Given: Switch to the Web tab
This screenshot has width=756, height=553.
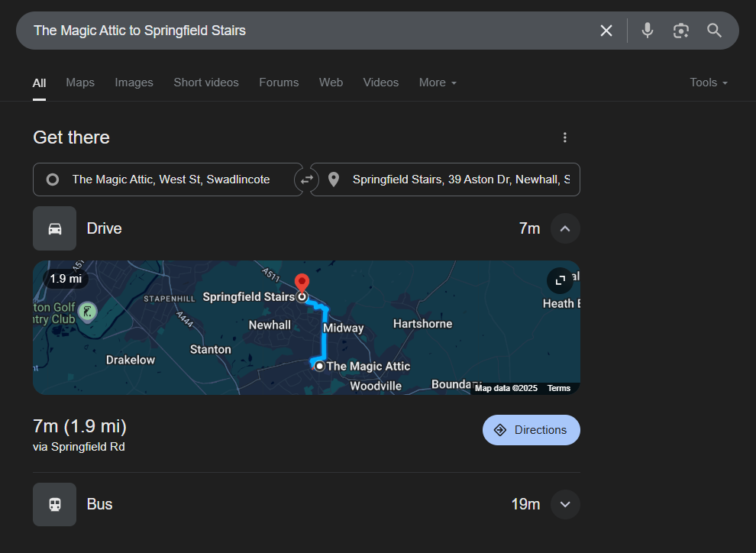Looking at the screenshot, I should [x=331, y=82].
